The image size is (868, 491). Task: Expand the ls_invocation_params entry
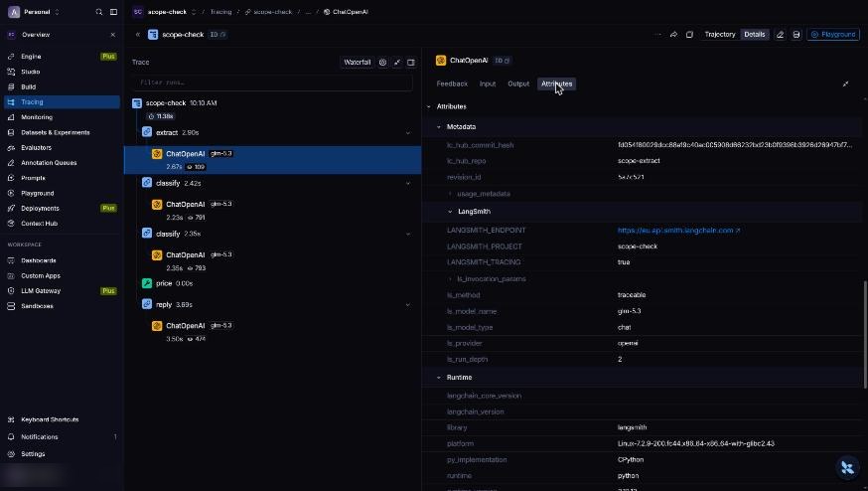[x=450, y=279]
